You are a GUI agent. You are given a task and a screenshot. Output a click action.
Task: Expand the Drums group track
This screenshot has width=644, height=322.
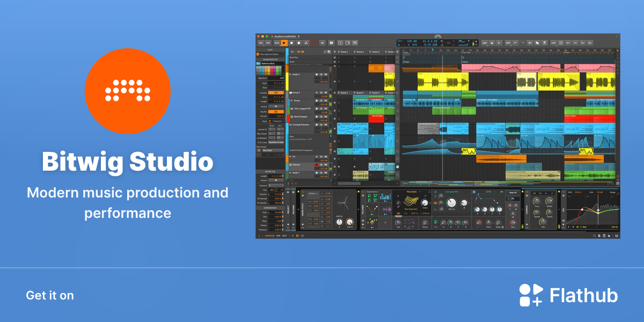point(291,100)
